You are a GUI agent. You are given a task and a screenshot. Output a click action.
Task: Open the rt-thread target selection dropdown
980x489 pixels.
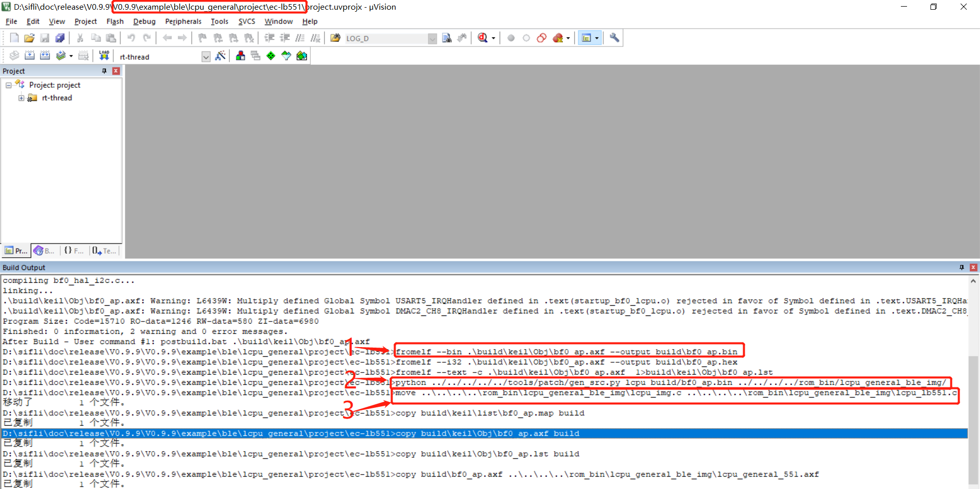[x=206, y=57]
